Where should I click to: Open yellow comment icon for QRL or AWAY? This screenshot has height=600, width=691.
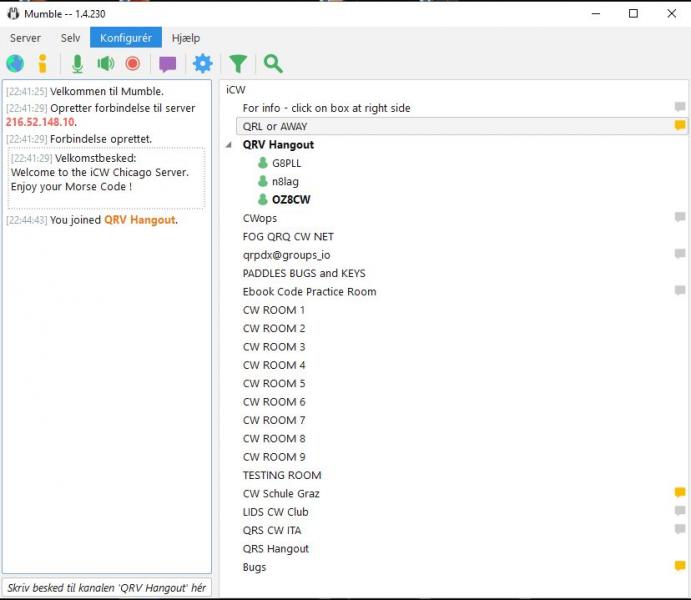click(680, 126)
